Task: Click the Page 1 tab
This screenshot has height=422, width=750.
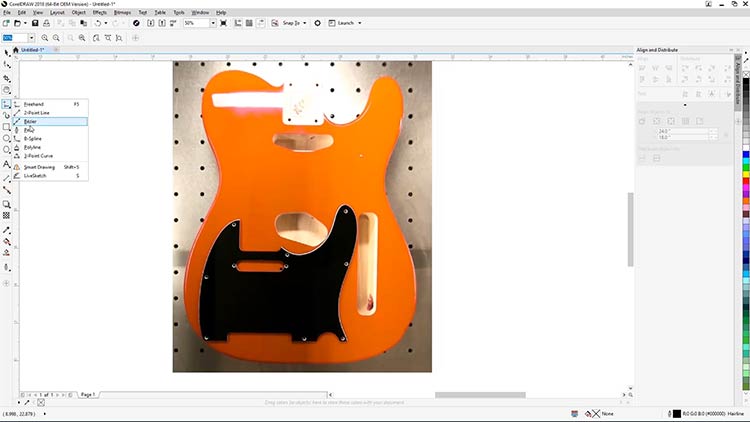Action: pos(88,395)
